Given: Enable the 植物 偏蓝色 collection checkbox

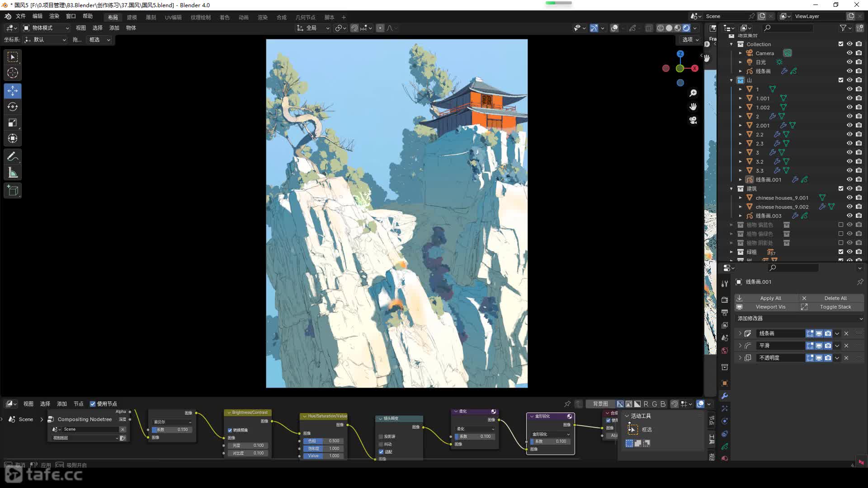Looking at the screenshot, I should pyautogui.click(x=841, y=225).
